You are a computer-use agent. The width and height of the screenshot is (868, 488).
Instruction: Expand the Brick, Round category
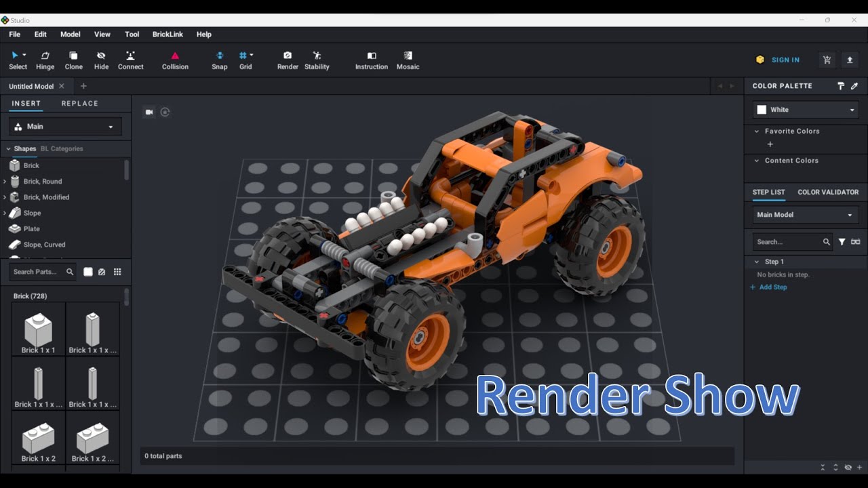pyautogui.click(x=5, y=182)
